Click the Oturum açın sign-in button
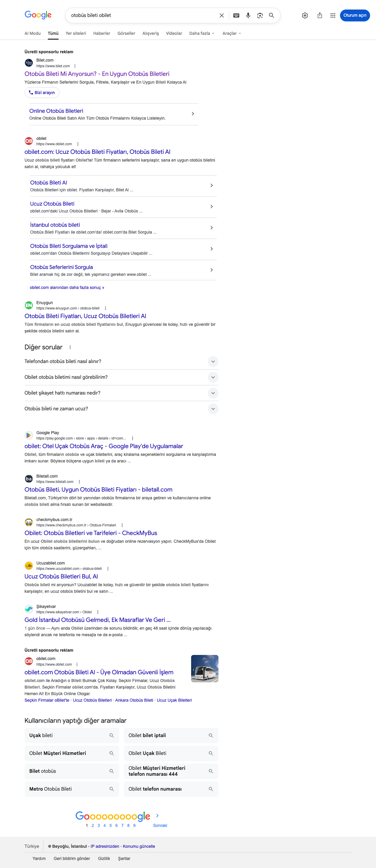The height and width of the screenshot is (868, 376). click(355, 15)
